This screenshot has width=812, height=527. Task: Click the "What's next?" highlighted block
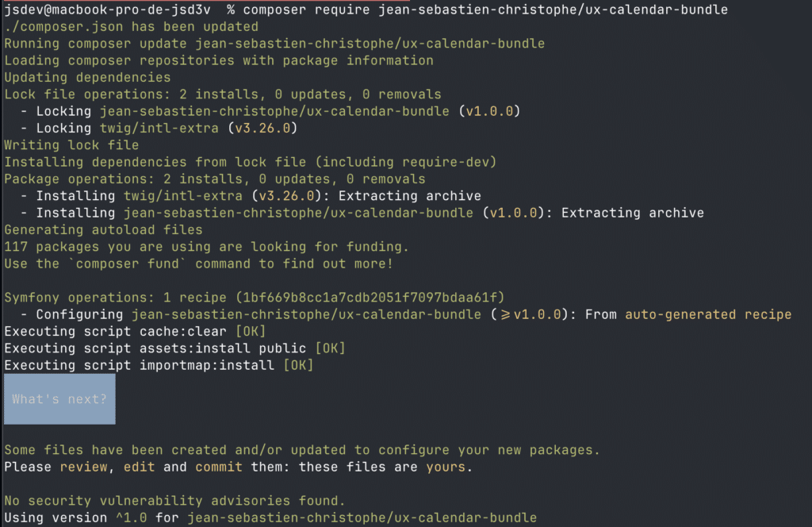(59, 399)
